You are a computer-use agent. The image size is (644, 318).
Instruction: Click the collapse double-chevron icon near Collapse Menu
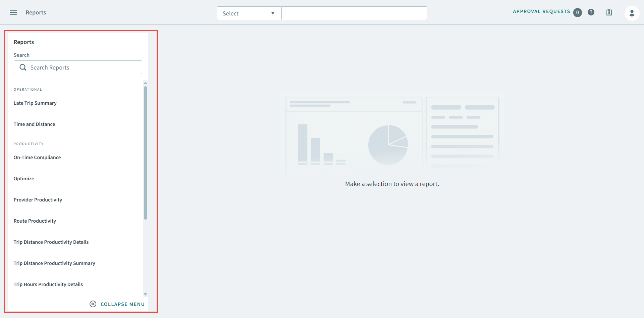point(93,304)
